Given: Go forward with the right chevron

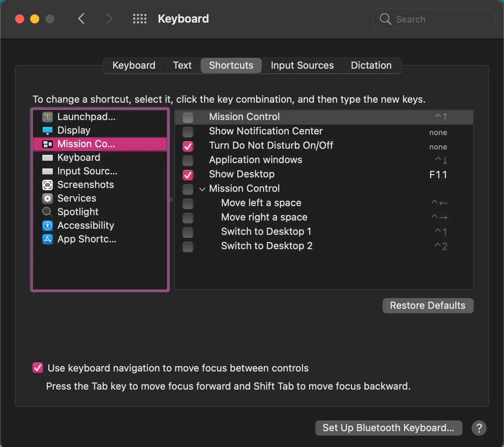Looking at the screenshot, I should coord(109,18).
